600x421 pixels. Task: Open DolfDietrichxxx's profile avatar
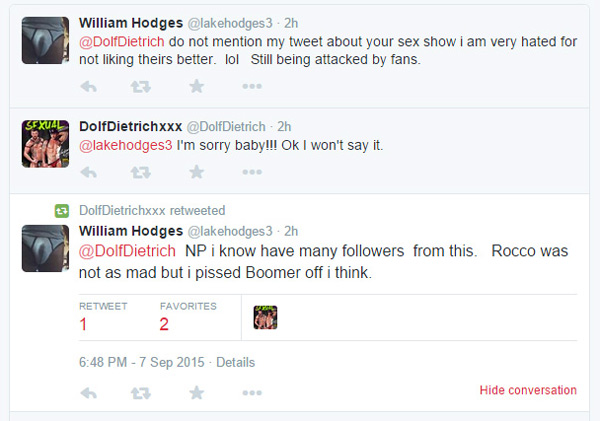pyautogui.click(x=44, y=144)
